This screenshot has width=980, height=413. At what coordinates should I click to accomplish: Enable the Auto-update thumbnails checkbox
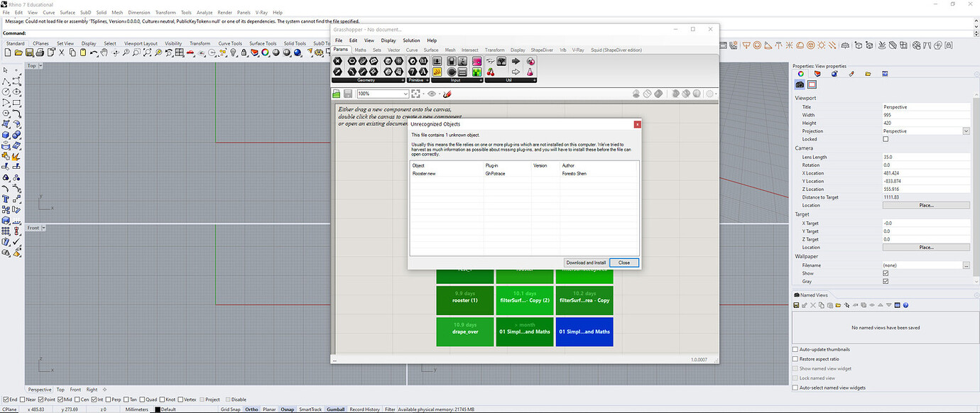tap(795, 349)
